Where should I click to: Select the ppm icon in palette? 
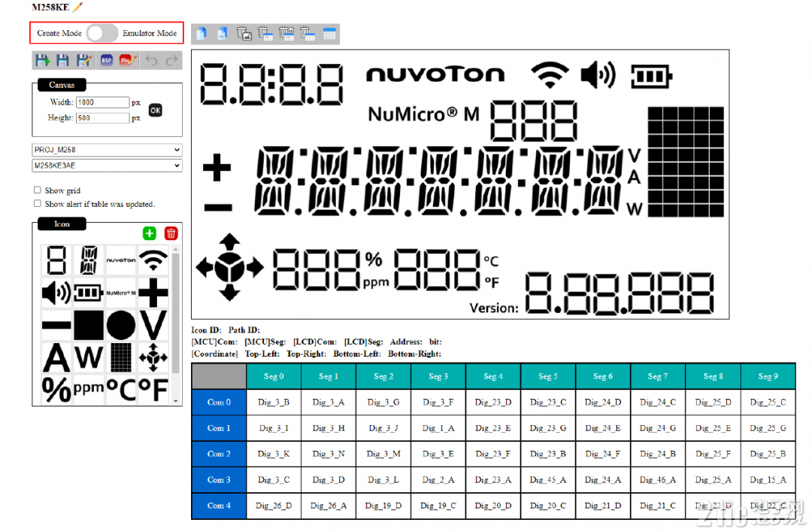click(x=89, y=388)
